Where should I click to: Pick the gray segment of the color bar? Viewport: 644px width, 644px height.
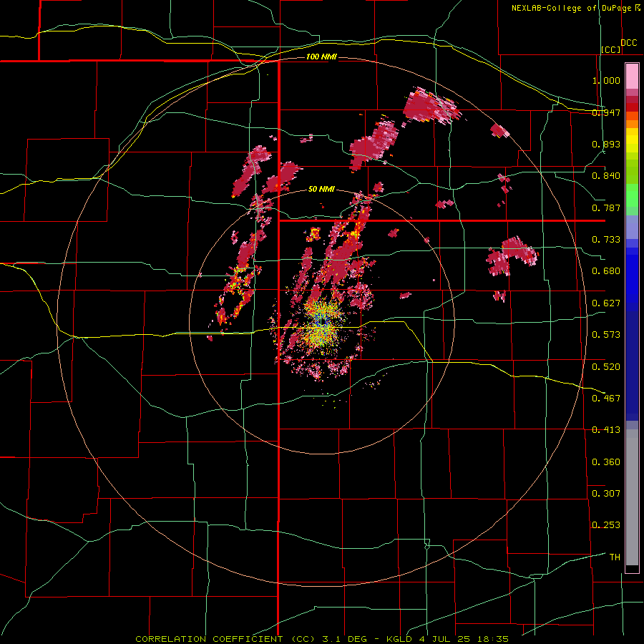point(632,497)
